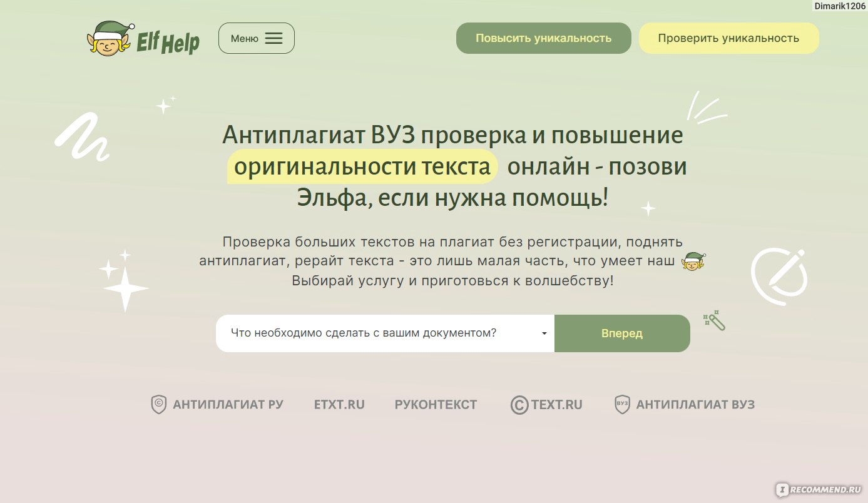Click the АНТИПЛАГИАТ РУ label
This screenshot has height=503, width=868.
tap(228, 405)
